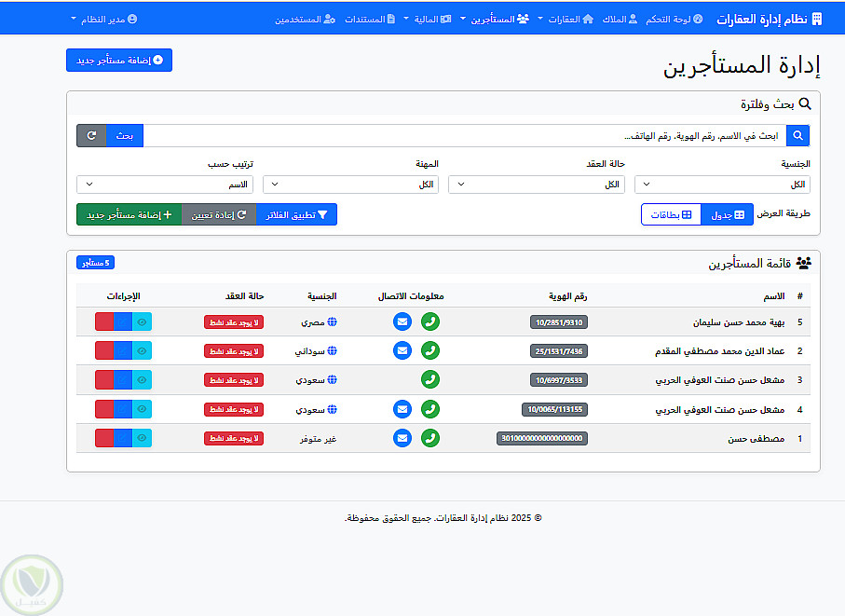Click ID badge 10/6997/3533
This screenshot has width=845, height=616.
(x=559, y=380)
